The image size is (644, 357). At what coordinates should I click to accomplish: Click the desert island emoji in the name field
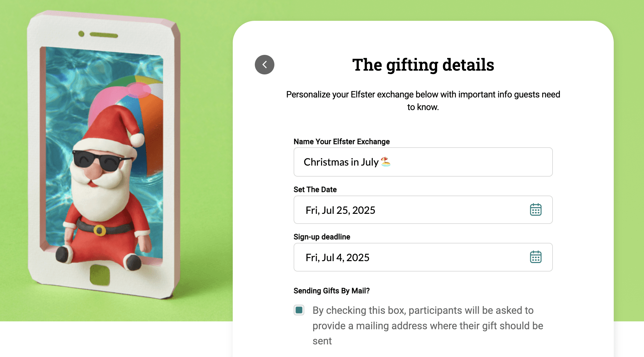point(385,162)
